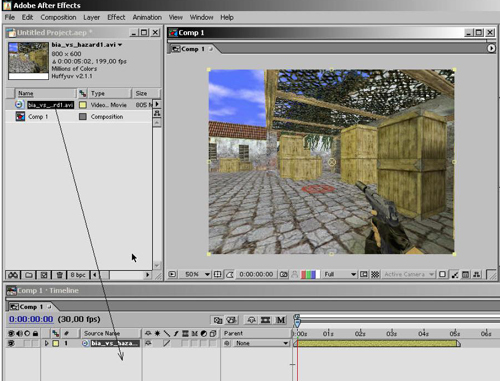
Task: Hide video of bia_vs_hazard layer eye switch
Action: pyautogui.click(x=11, y=343)
